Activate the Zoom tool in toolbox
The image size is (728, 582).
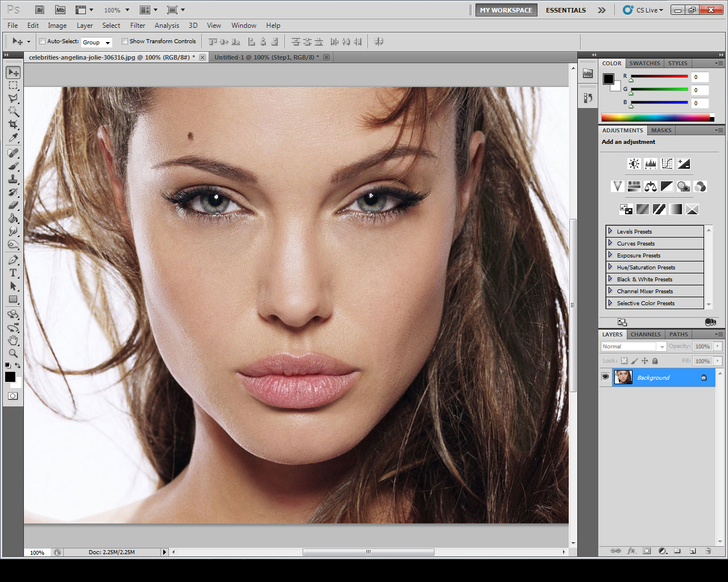(x=13, y=353)
